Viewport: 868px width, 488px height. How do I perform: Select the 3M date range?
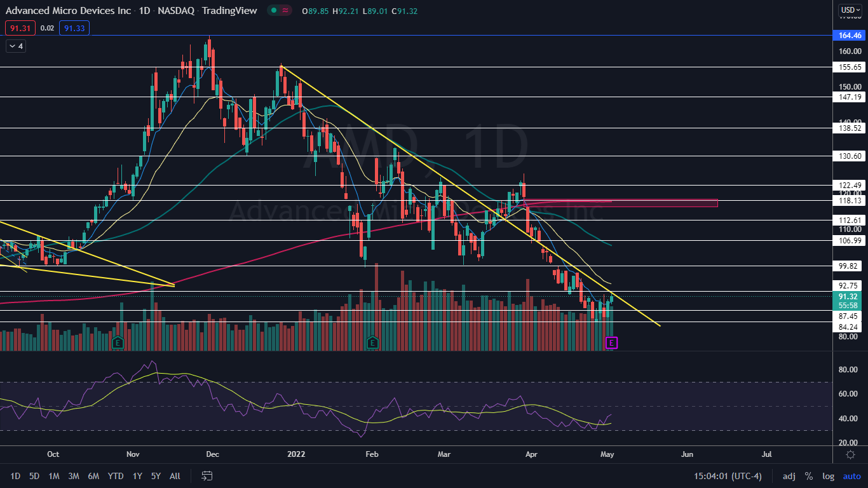point(74,476)
